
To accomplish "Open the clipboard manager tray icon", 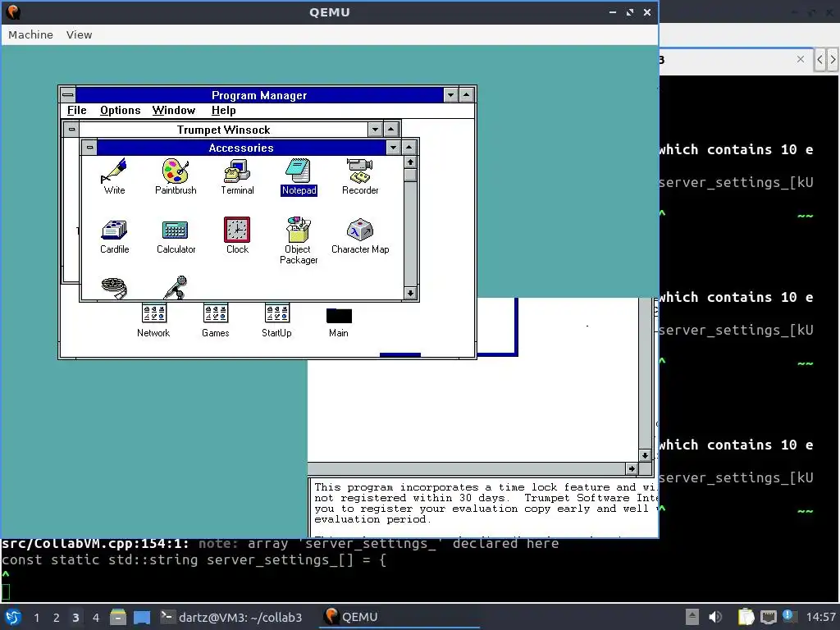I will (x=746, y=617).
